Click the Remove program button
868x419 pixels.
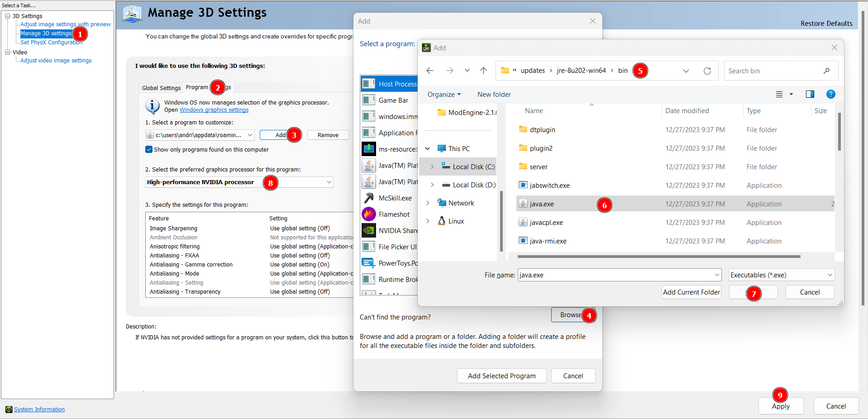tap(328, 135)
